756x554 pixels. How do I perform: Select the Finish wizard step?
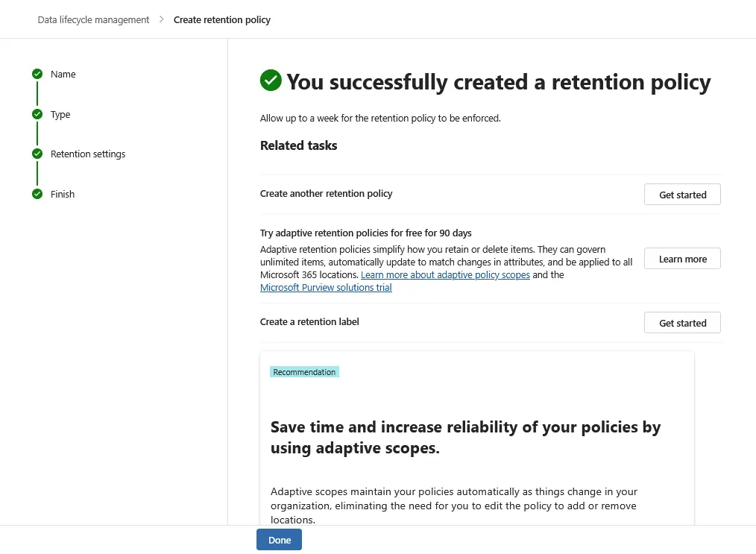click(63, 194)
